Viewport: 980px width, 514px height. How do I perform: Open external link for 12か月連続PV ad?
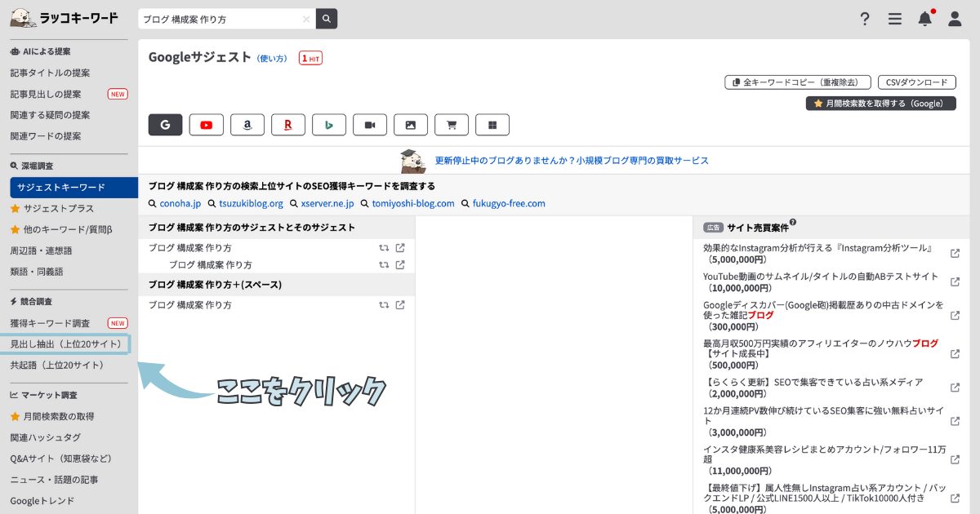pos(955,421)
